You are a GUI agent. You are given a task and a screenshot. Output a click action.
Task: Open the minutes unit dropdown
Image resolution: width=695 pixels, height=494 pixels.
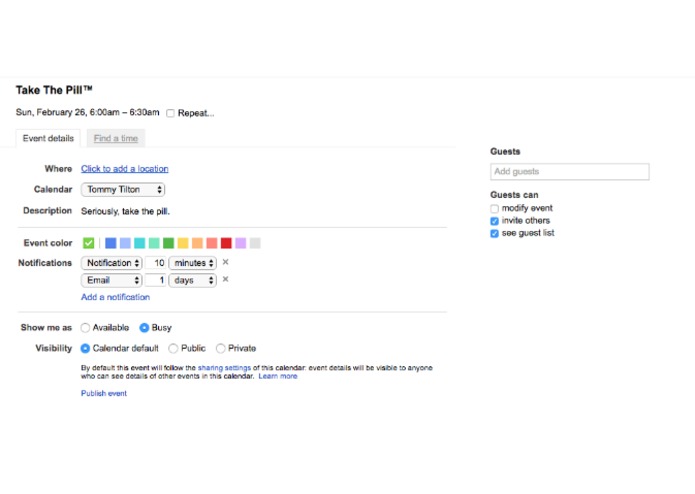(x=193, y=263)
